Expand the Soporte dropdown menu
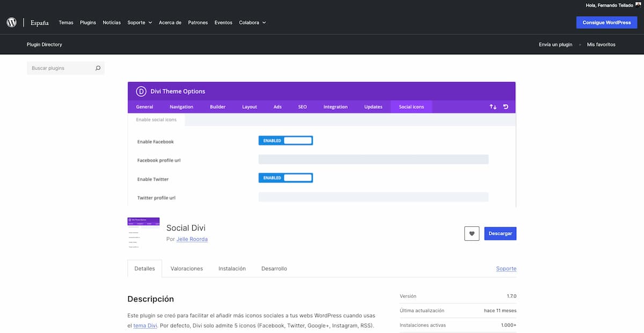644x333 pixels. coord(140,23)
